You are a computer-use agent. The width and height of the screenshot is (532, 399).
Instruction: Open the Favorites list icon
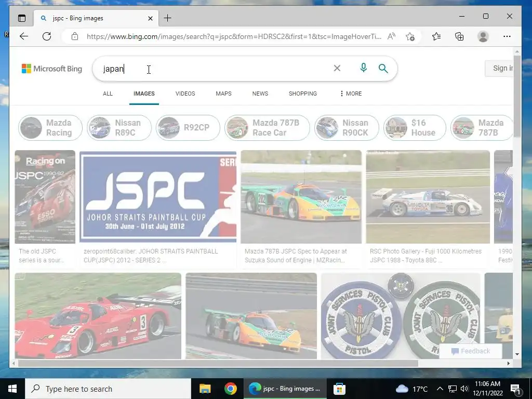point(436,36)
